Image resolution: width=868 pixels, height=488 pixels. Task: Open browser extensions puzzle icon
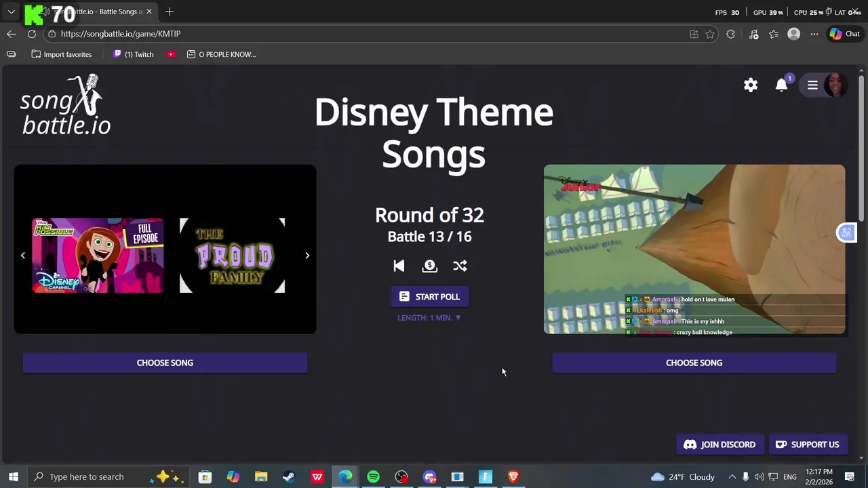coord(730,34)
